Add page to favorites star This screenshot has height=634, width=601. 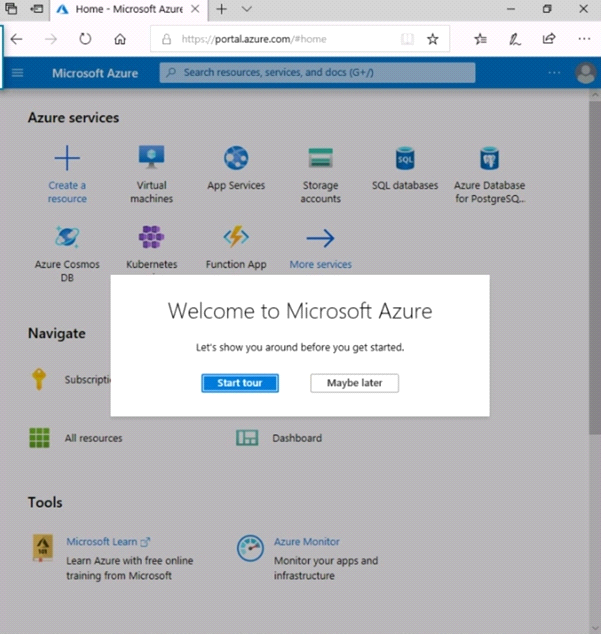(x=433, y=39)
